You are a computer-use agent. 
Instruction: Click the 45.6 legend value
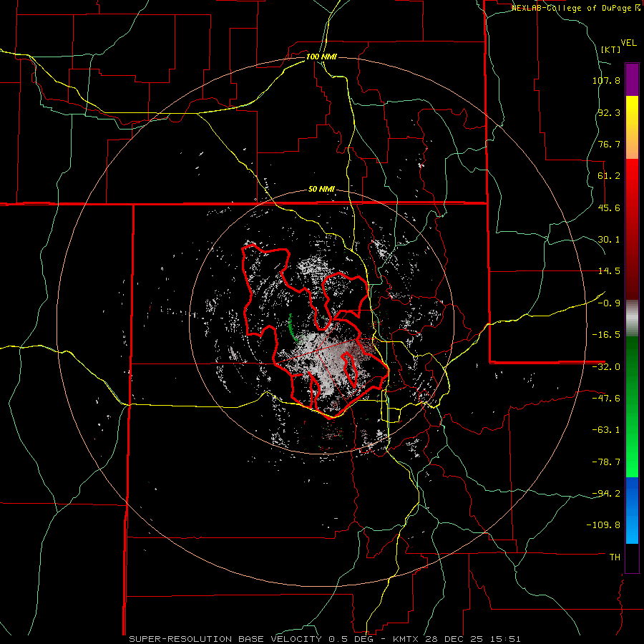tap(609, 208)
